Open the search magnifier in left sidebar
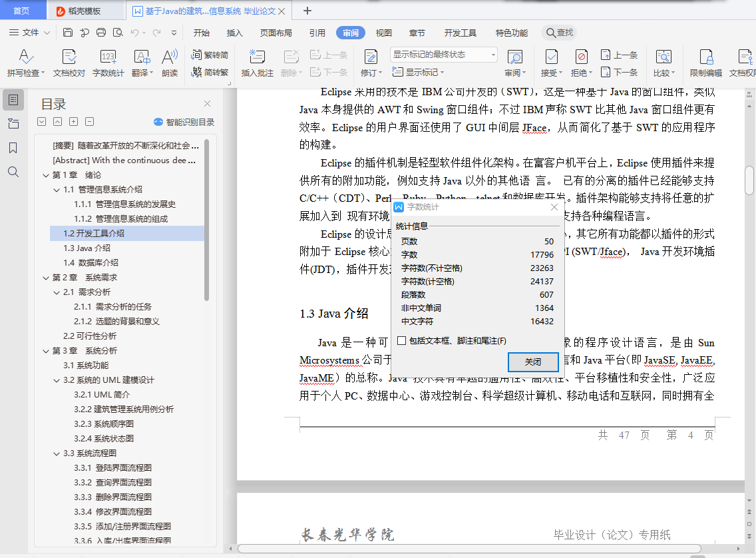This screenshot has height=558, width=756. point(13,172)
